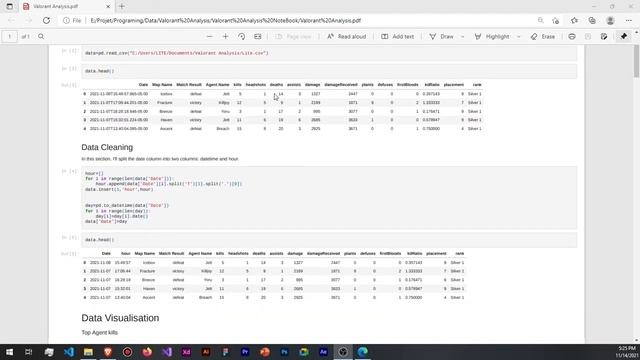Click the Data Visualisation heading
Image resolution: width=640 pixels, height=360 pixels.
click(x=120, y=318)
